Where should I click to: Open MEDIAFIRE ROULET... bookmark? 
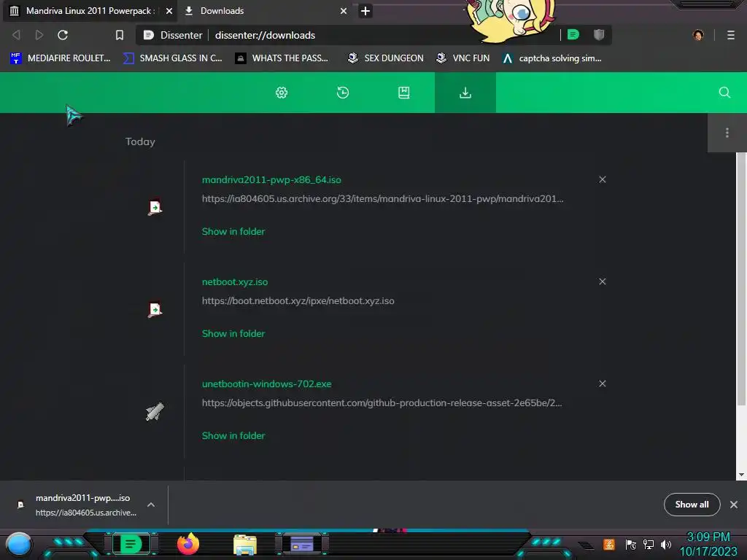point(60,58)
